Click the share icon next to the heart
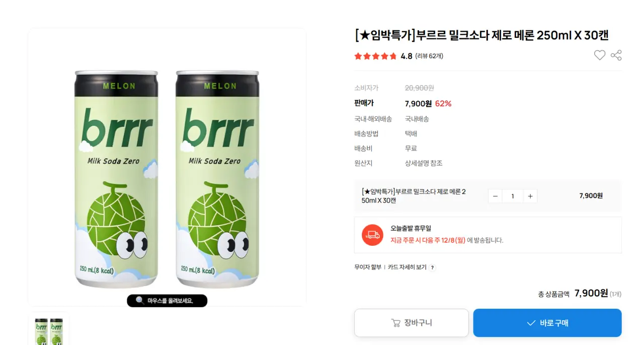Image resolution: width=644 pixels, height=345 pixels. (x=616, y=55)
